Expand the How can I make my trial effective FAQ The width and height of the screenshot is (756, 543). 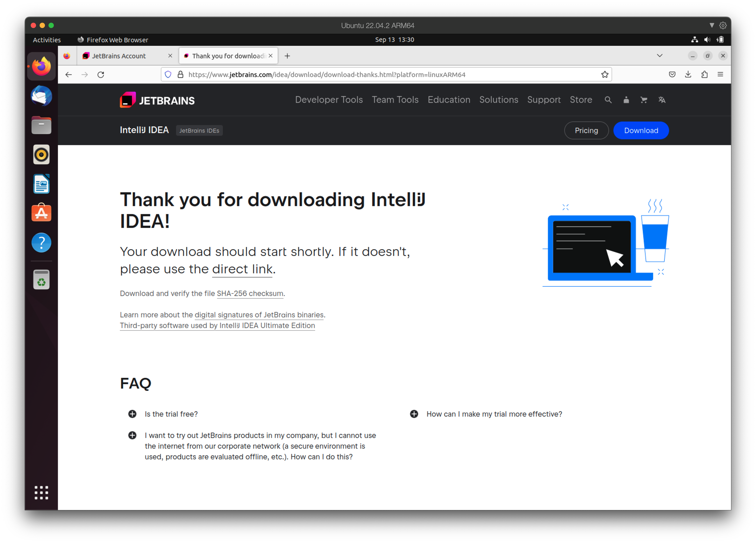414,414
